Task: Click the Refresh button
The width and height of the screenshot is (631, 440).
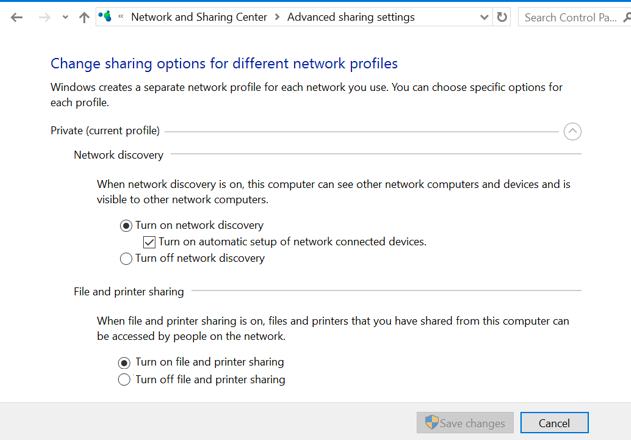Action: (x=502, y=17)
